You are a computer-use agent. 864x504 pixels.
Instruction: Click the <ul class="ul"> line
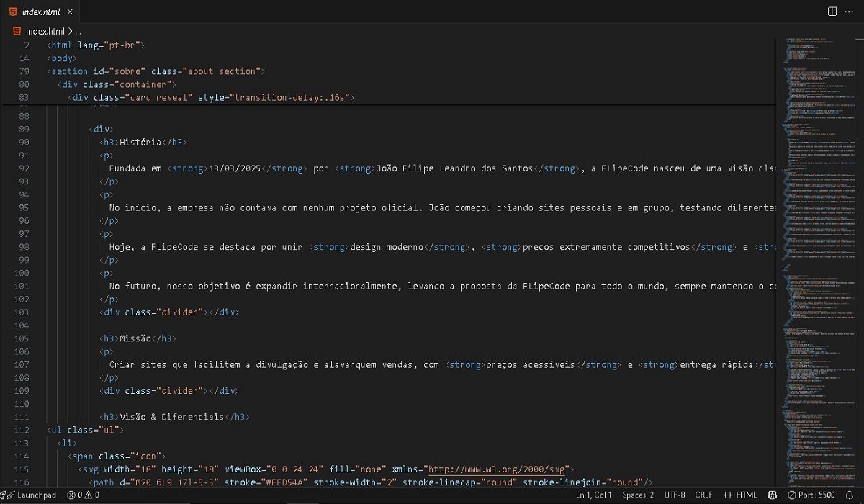pos(86,430)
